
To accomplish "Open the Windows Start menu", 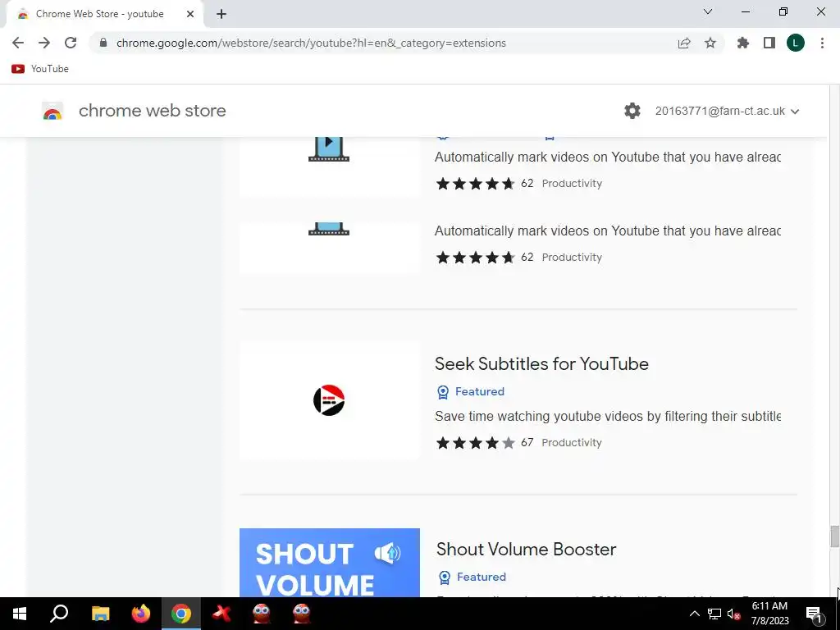I will (20, 614).
